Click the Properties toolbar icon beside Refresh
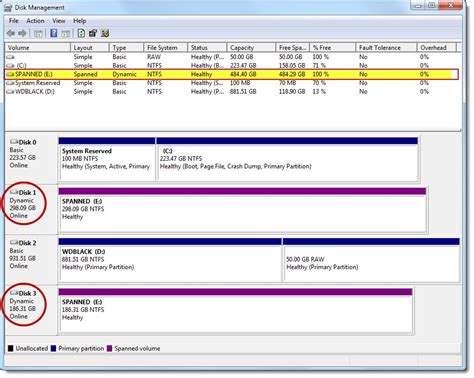The width and height of the screenshot is (474, 378). tap(93, 33)
